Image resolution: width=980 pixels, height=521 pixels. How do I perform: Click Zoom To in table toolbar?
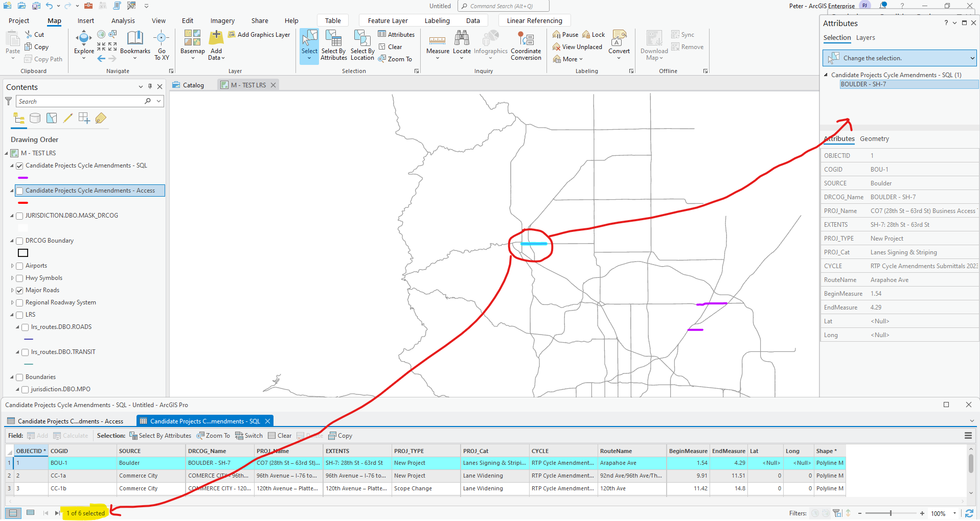(213, 436)
